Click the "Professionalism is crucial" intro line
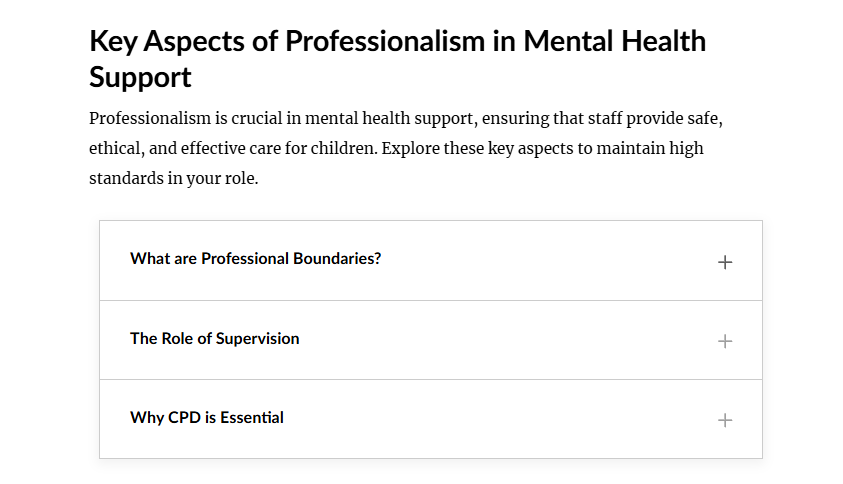This screenshot has width=843, height=484. (x=406, y=118)
